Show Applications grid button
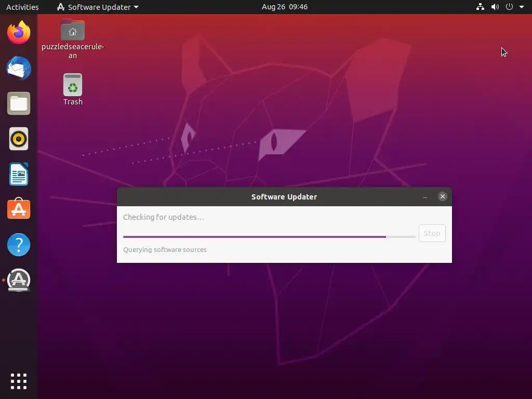 pos(19,381)
